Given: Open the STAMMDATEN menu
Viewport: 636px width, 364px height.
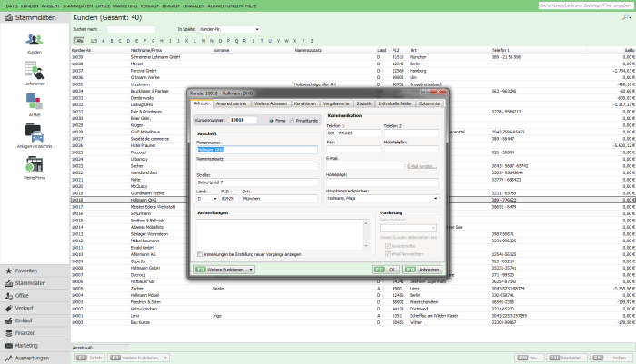Looking at the screenshot, I should [x=77, y=6].
